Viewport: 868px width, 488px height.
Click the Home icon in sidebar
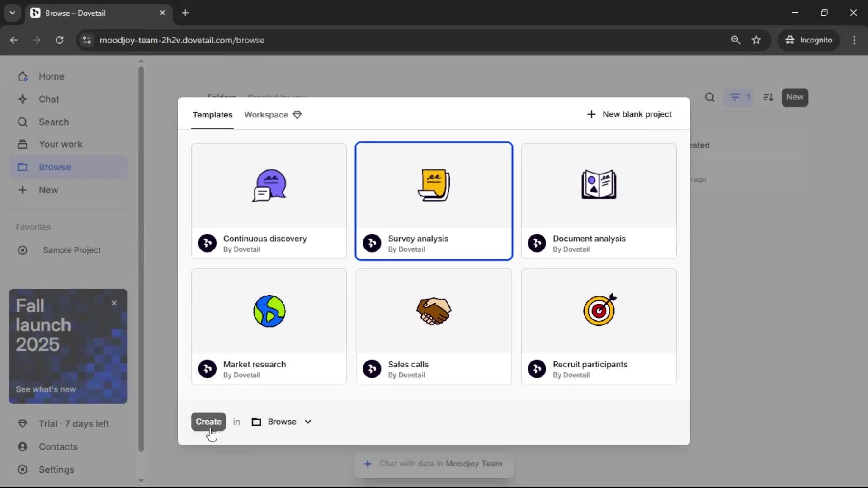pos(23,76)
